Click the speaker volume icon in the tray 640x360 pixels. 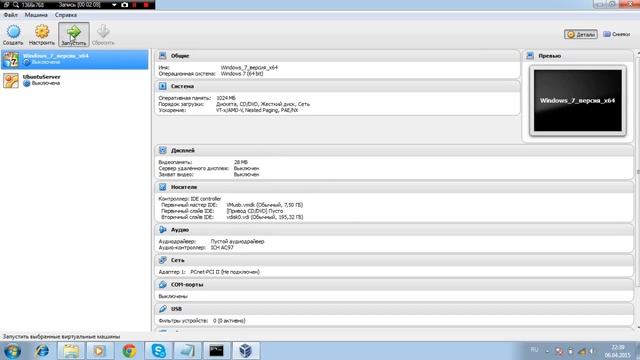(591, 351)
